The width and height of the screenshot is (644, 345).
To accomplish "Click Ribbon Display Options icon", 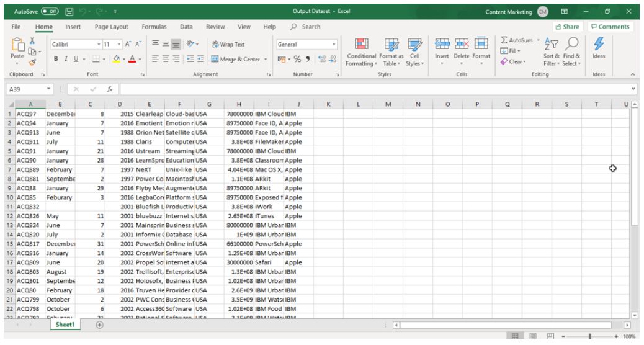I will [565, 12].
